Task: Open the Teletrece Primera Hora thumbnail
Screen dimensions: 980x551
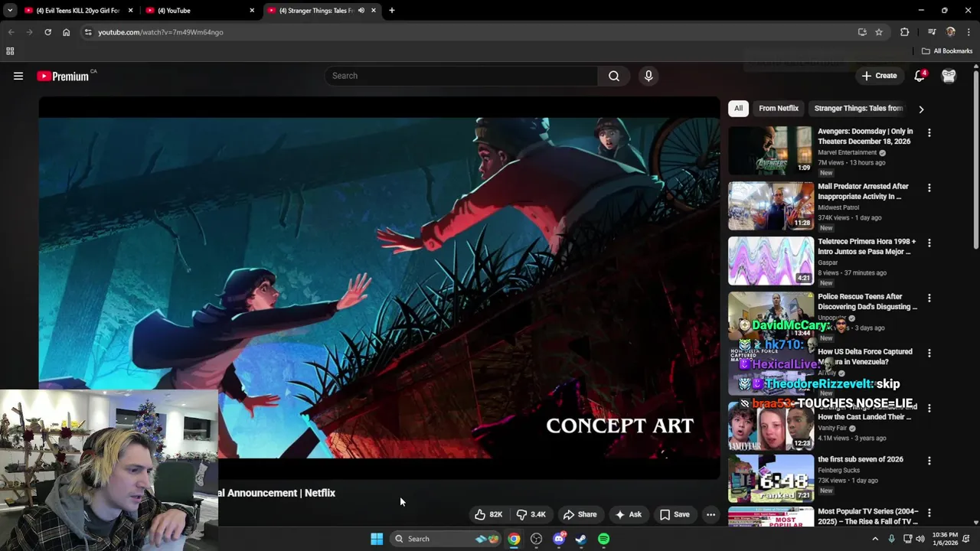Action: tap(771, 261)
